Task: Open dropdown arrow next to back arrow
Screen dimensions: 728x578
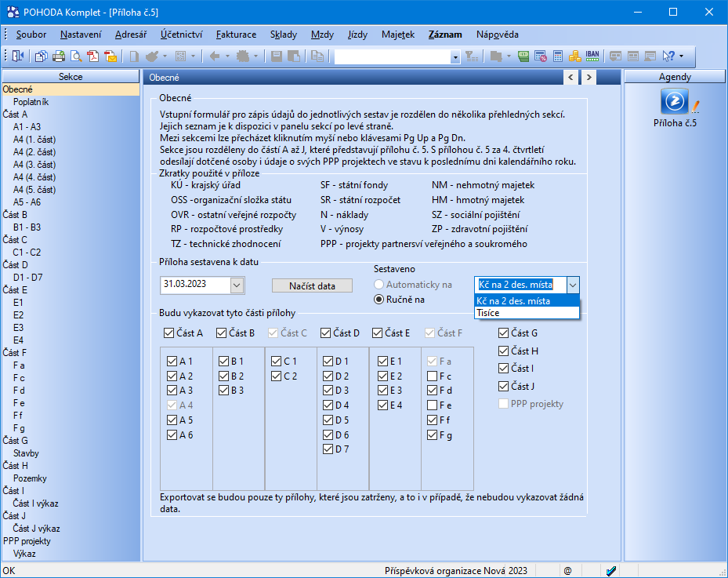Action: tap(227, 56)
